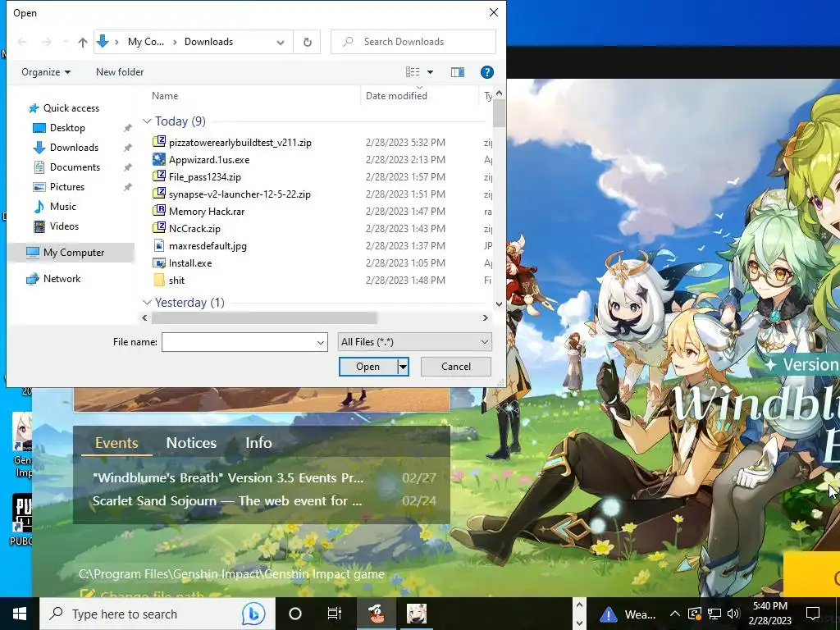Switch to Info tab in Genshin launcher
Screen dimensions: 840x630
258,442
